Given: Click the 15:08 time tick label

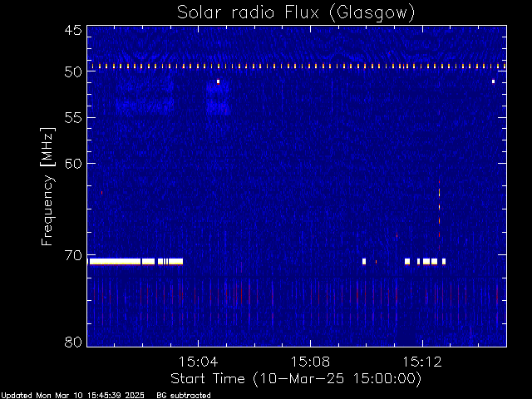Looking at the screenshot, I should [310, 362].
